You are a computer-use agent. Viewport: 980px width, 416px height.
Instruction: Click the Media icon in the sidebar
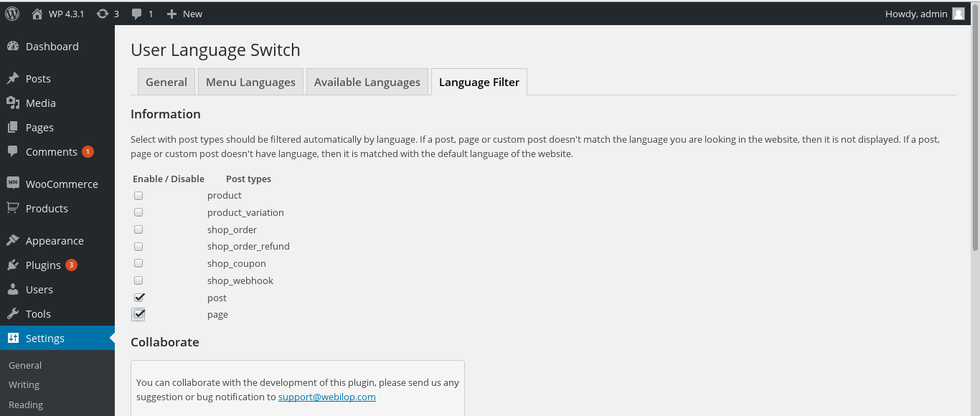tap(13, 103)
